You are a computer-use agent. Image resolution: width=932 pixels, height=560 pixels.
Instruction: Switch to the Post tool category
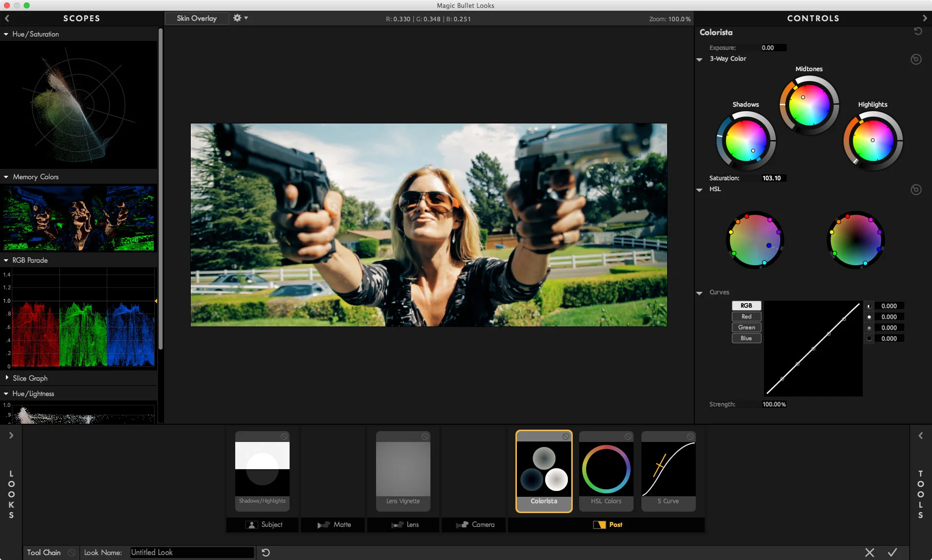608,524
